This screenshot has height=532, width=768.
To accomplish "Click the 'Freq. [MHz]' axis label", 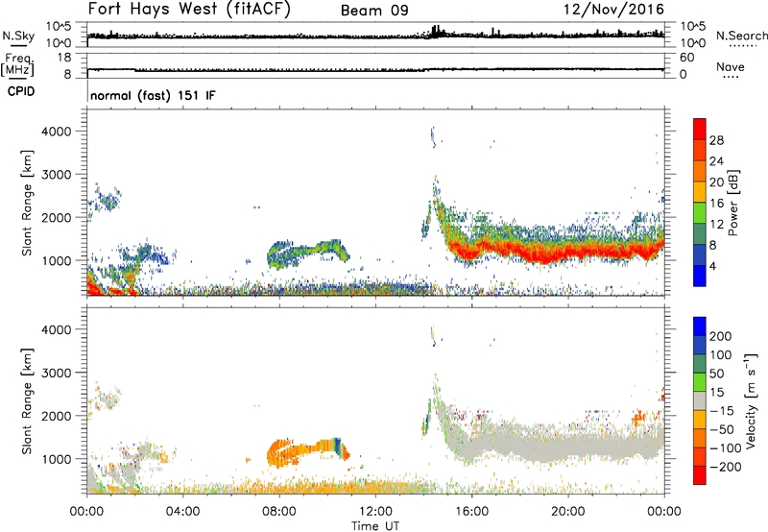I will (x=18, y=64).
